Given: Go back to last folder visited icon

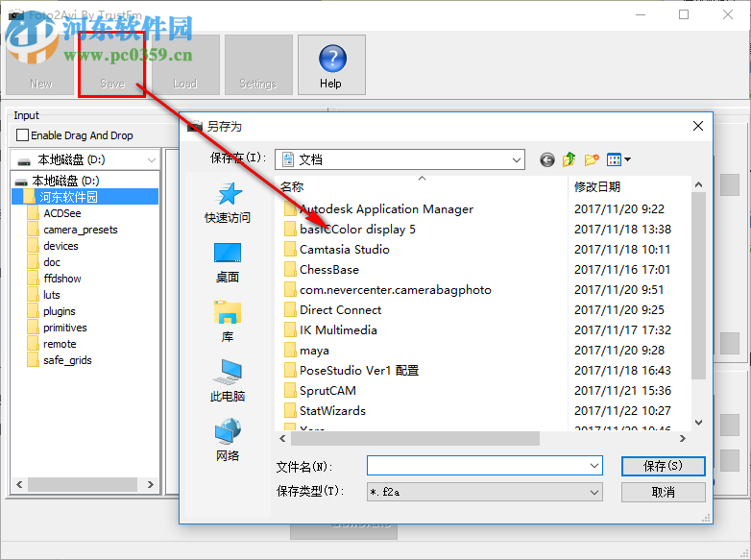Looking at the screenshot, I should (547, 159).
